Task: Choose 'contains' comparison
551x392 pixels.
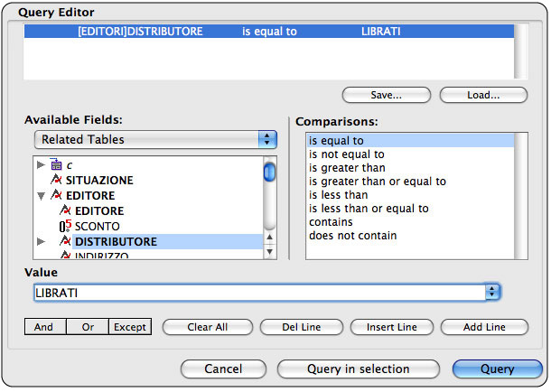Action: 410,222
